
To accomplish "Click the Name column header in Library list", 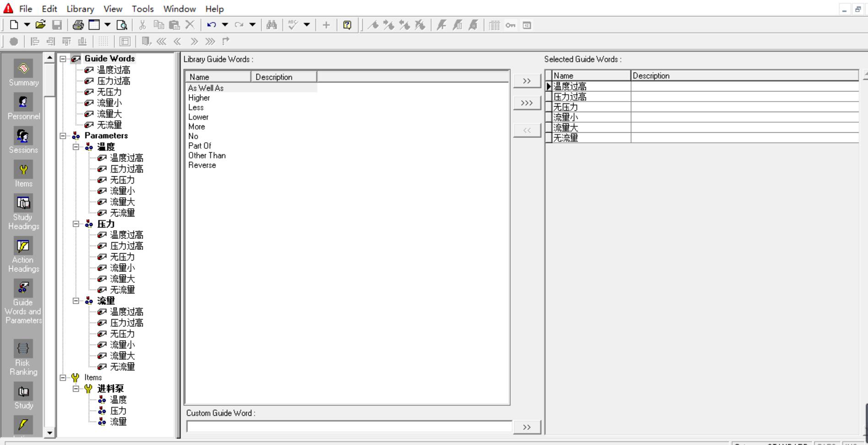I will (x=218, y=77).
